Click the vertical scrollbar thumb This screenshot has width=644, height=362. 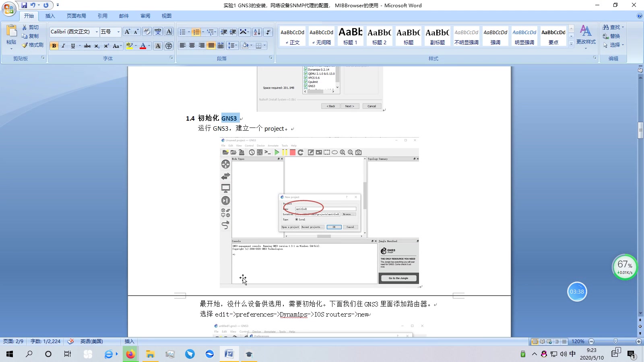[640, 130]
